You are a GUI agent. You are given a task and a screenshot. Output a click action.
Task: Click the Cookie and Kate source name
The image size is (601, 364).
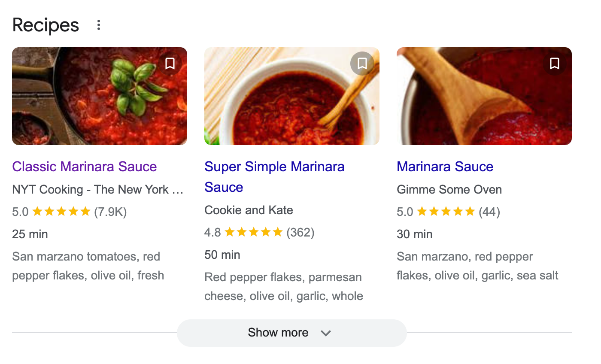click(249, 210)
